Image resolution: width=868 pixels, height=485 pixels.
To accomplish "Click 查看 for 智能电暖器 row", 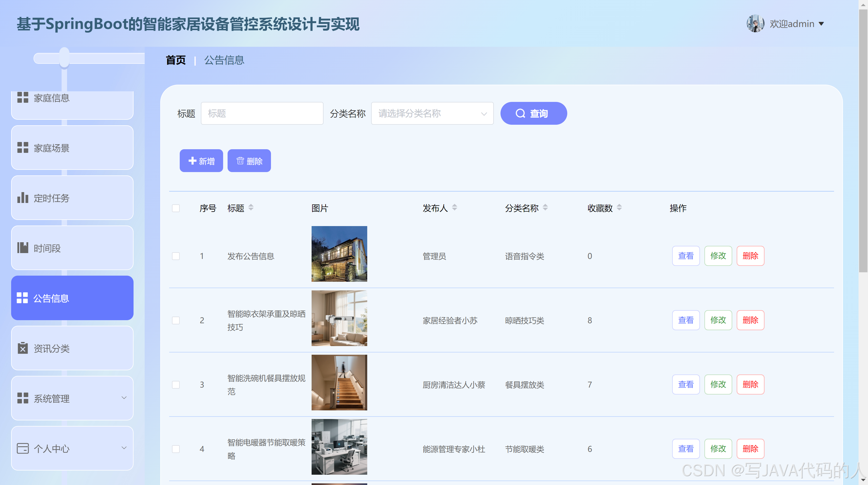I will point(686,449).
